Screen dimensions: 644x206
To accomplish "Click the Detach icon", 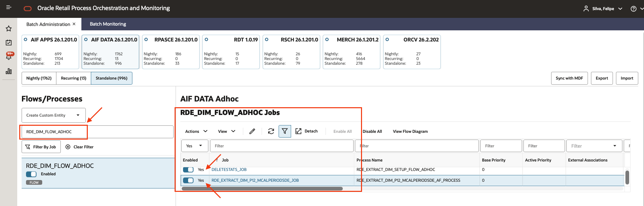I will pyautogui.click(x=299, y=131).
